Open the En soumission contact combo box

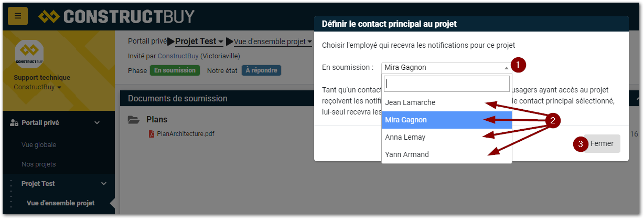pos(446,67)
